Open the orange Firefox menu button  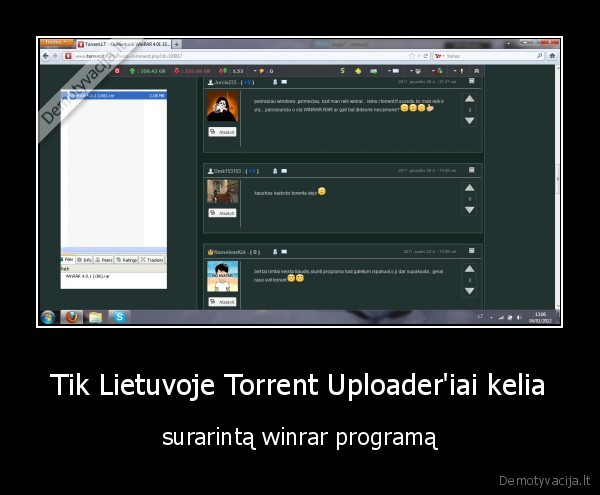pos(57,42)
